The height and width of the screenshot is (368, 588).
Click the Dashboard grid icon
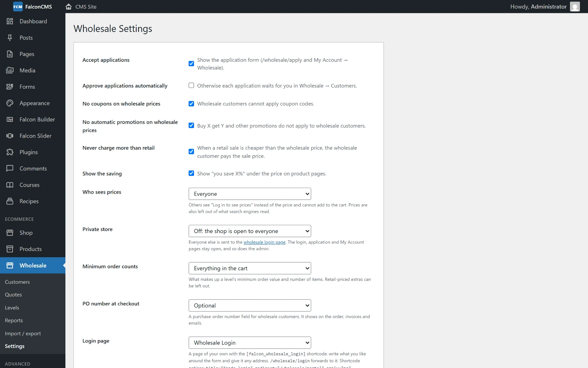[x=10, y=21]
